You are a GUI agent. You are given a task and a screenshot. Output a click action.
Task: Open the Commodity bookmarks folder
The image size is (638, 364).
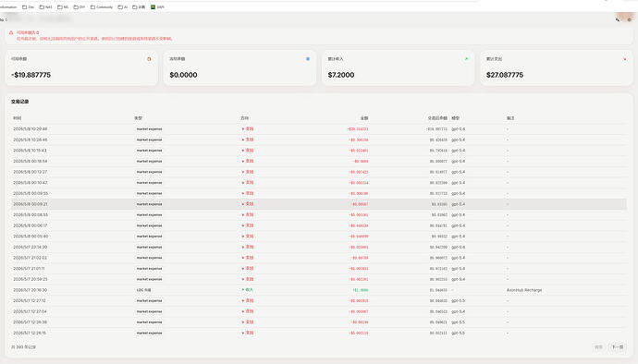click(102, 6)
